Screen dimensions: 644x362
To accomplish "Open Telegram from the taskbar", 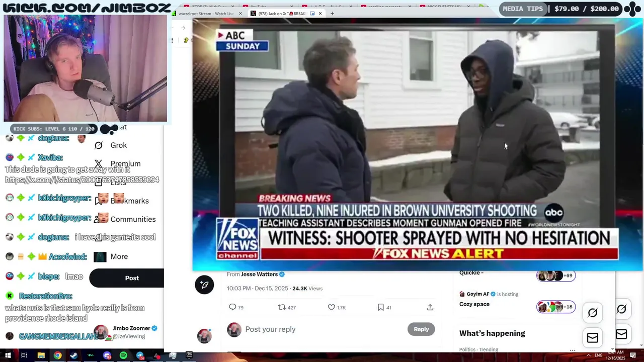I will (140, 355).
